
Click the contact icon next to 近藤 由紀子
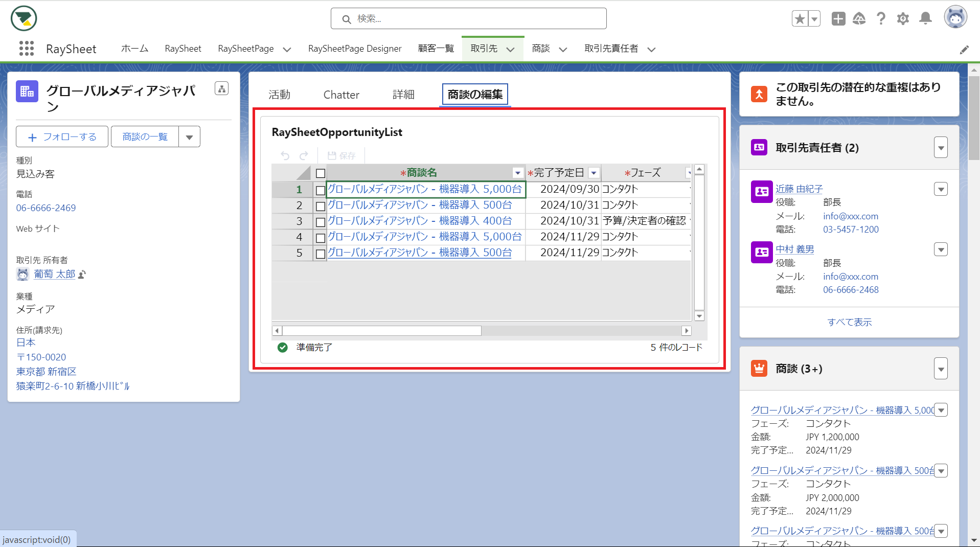coord(762,192)
